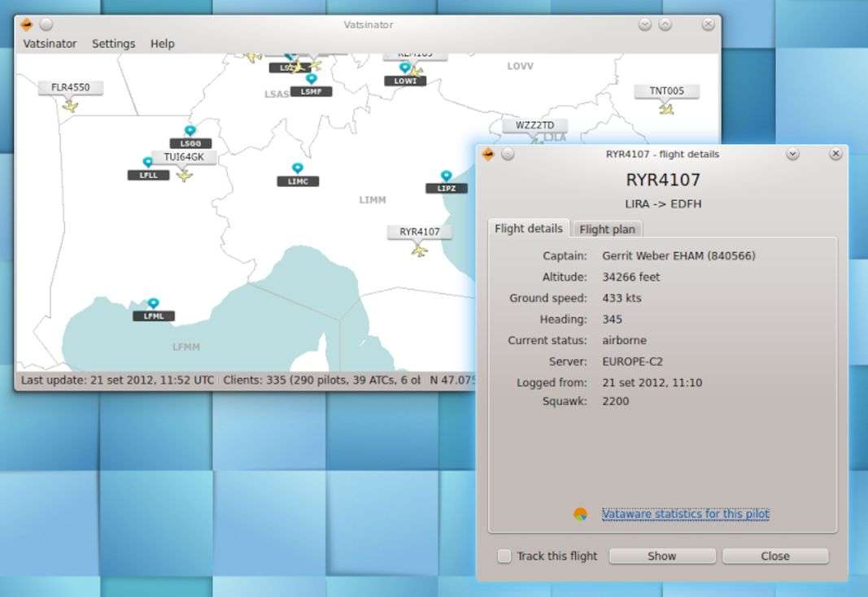Click the Close button in flight details
The height and width of the screenshot is (597, 868).
[x=774, y=556]
